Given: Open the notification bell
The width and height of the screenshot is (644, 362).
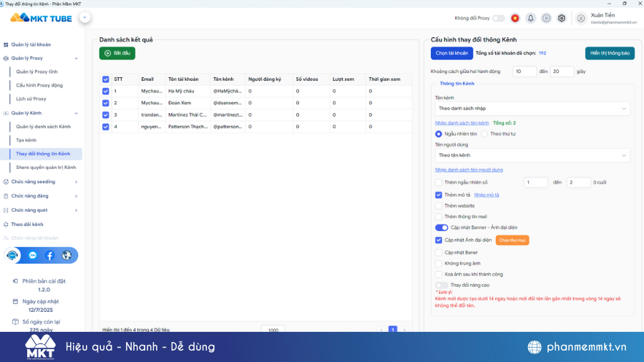Looking at the screenshot, I should (x=530, y=18).
